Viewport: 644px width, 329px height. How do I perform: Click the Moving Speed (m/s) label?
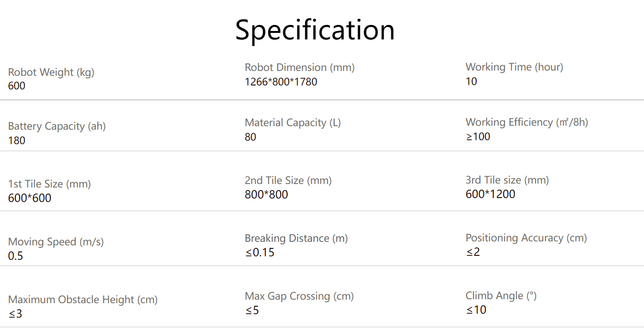(x=56, y=242)
